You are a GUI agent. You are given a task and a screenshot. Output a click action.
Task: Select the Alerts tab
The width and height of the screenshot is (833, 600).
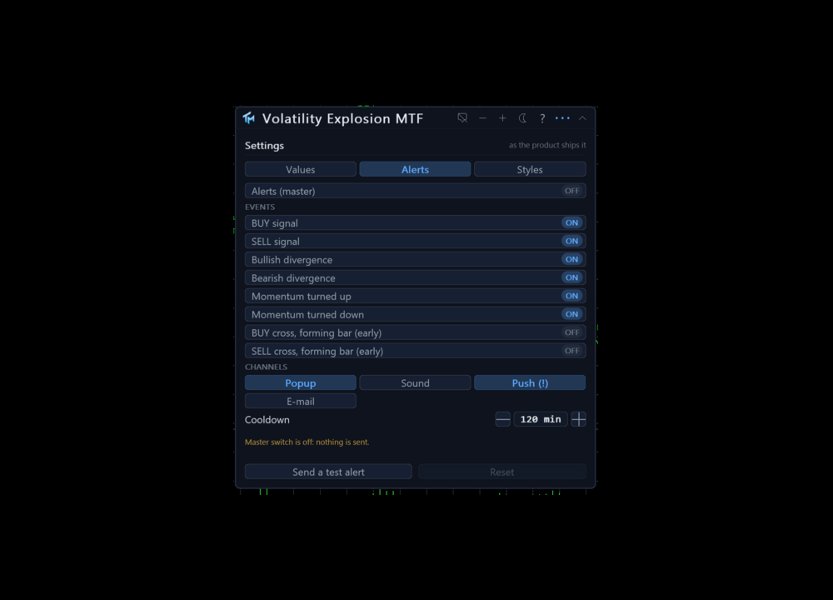pos(415,170)
